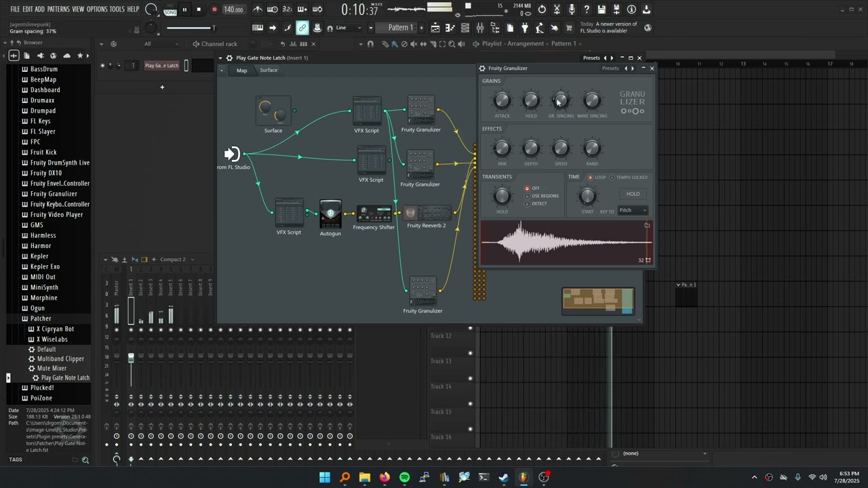This screenshot has height=488, width=868.
Task: Open the Patcher window options arrow menu
Action: click(220, 58)
